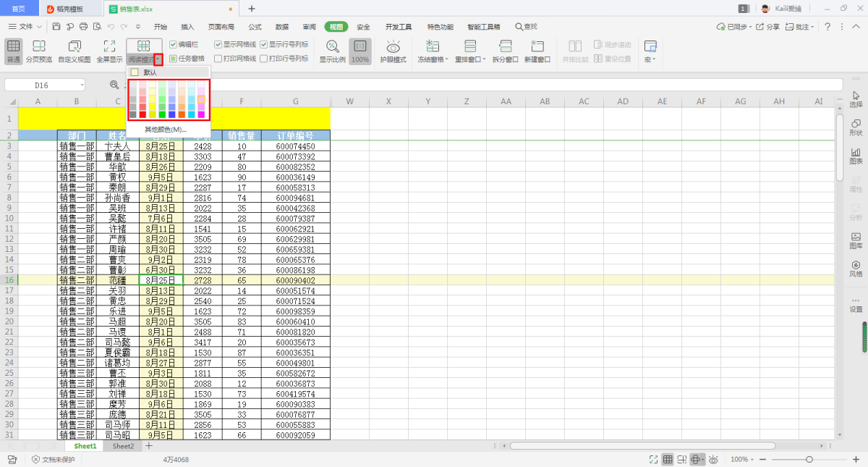The image size is (868, 467).
Task: Switch to the Sheet2 worksheet tab
Action: (x=123, y=446)
